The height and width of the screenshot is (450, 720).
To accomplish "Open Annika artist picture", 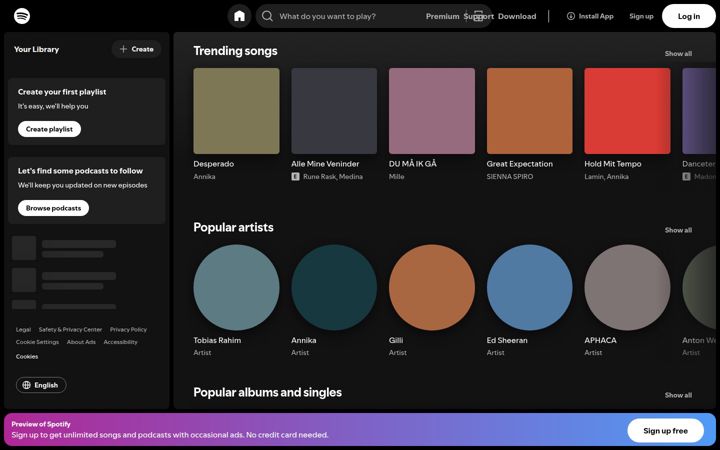I will [x=334, y=287].
